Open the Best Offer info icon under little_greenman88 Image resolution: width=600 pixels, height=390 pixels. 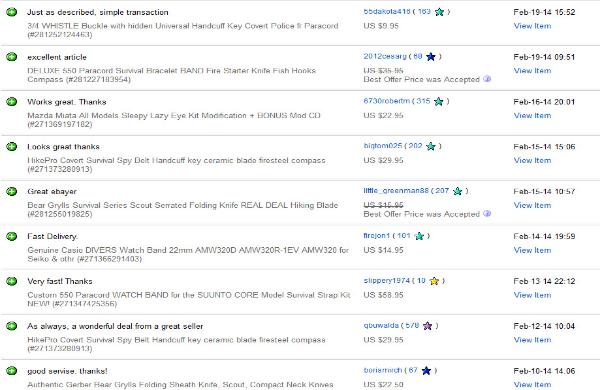point(487,214)
